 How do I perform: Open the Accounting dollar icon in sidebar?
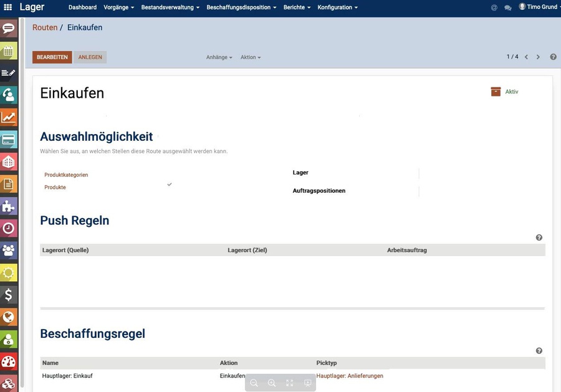click(x=8, y=295)
